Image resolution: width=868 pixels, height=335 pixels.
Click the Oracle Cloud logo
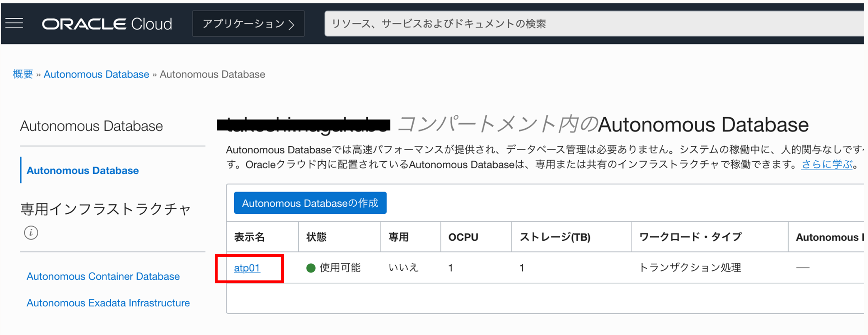click(x=107, y=24)
